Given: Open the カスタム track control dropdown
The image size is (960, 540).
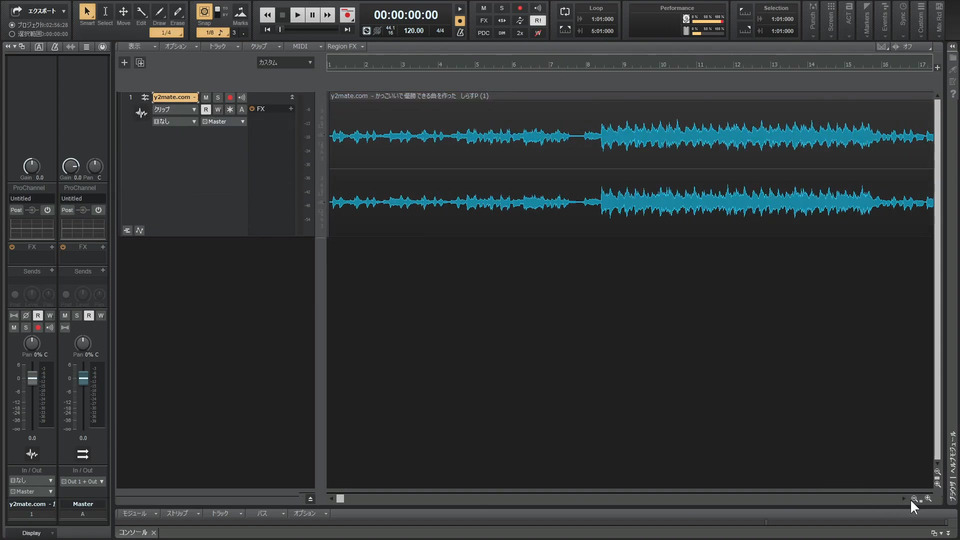Looking at the screenshot, I should click(285, 62).
